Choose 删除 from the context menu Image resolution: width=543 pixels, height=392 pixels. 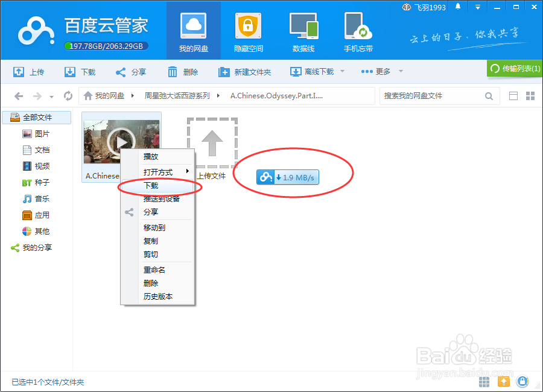(x=159, y=283)
